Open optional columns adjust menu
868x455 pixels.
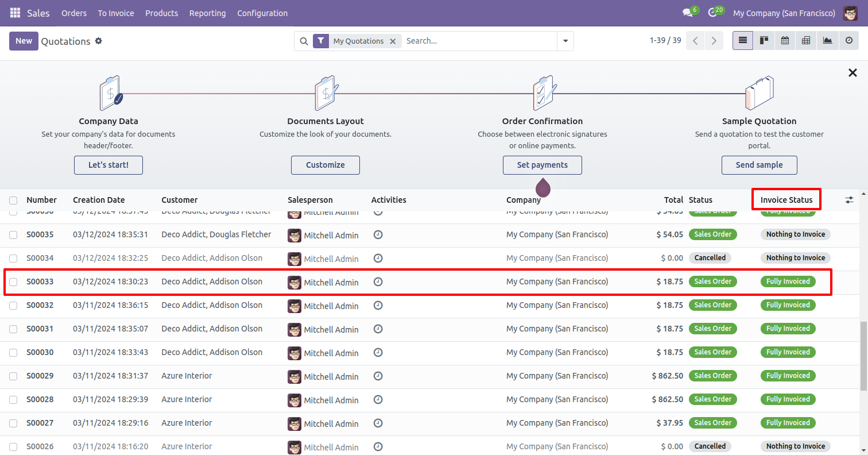(x=849, y=200)
